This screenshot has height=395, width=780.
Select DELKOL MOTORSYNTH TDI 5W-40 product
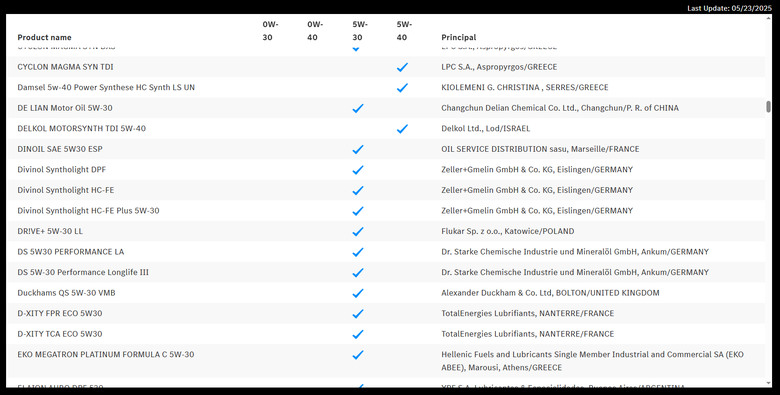coord(82,128)
